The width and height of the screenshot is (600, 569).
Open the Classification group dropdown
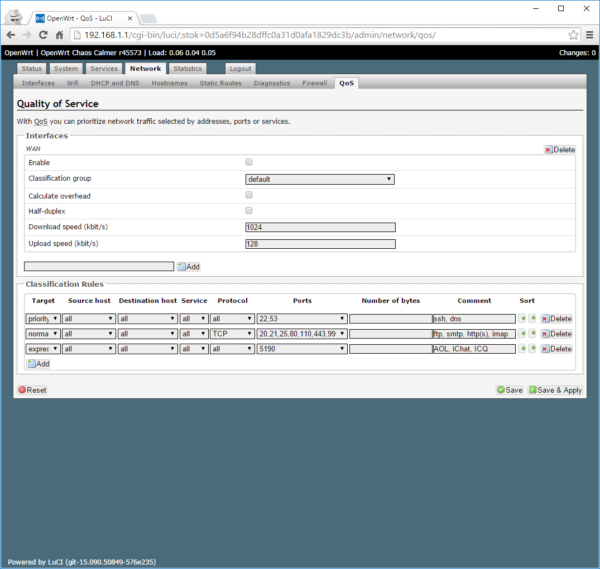(320, 179)
